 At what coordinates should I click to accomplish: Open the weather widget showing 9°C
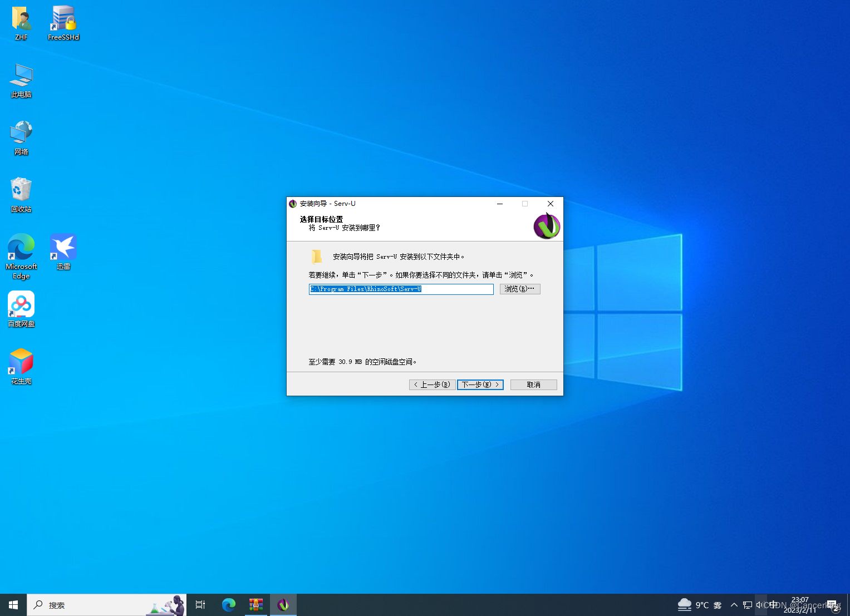(x=700, y=605)
